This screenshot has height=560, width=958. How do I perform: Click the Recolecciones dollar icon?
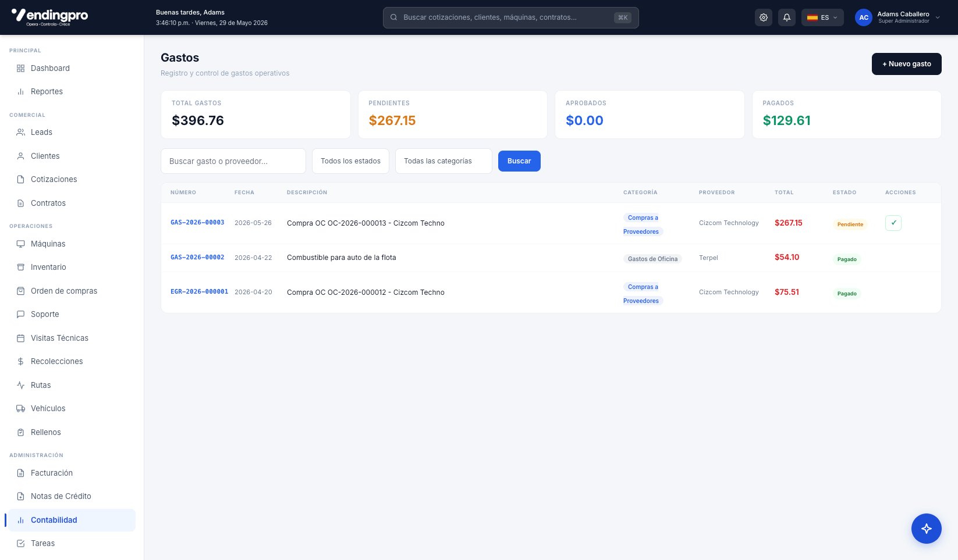pos(21,361)
